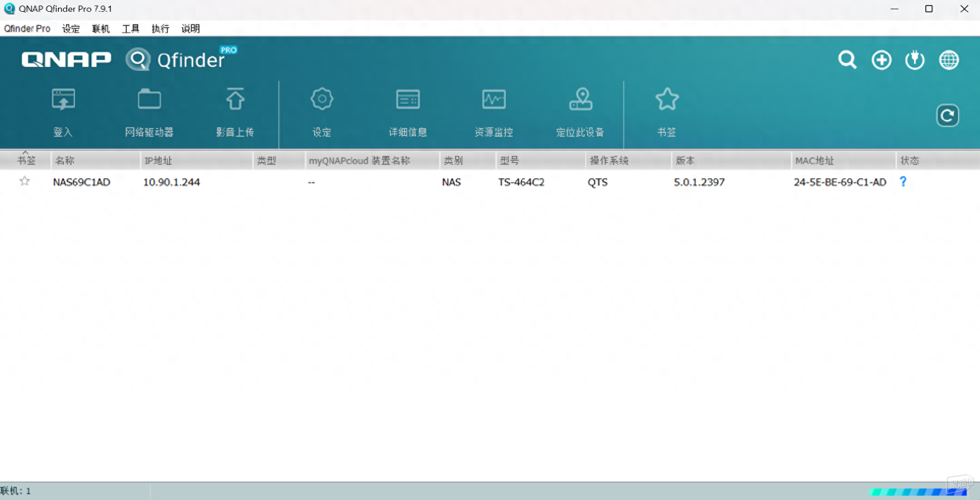The image size is (980, 500).
Task: Sort by the MAC地址 column header
Action: pos(844,160)
